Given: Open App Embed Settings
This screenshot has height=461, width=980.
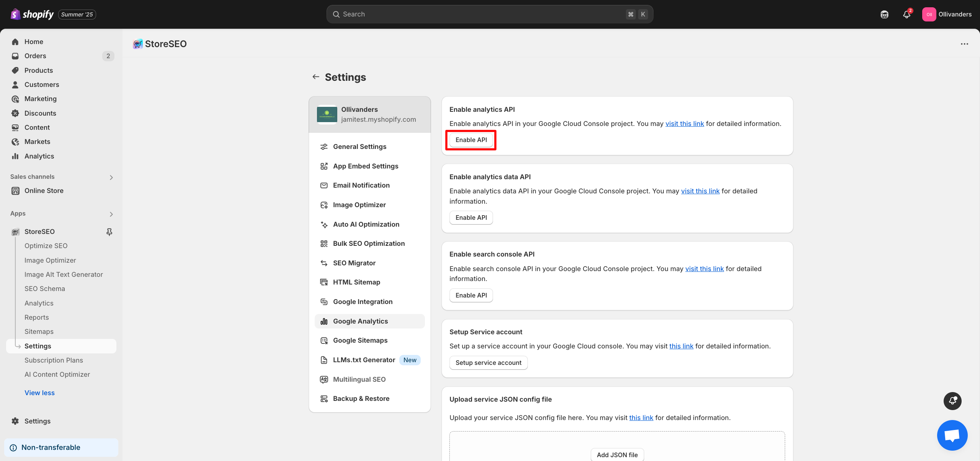Looking at the screenshot, I should click(x=370, y=166).
